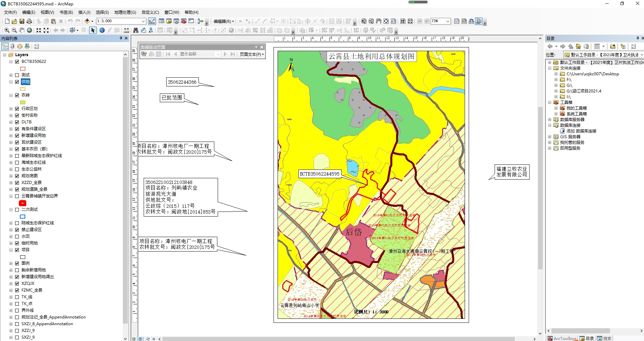Click the 供地 layer symbol swatch
This screenshot has width=644, height=341.
point(23,89)
